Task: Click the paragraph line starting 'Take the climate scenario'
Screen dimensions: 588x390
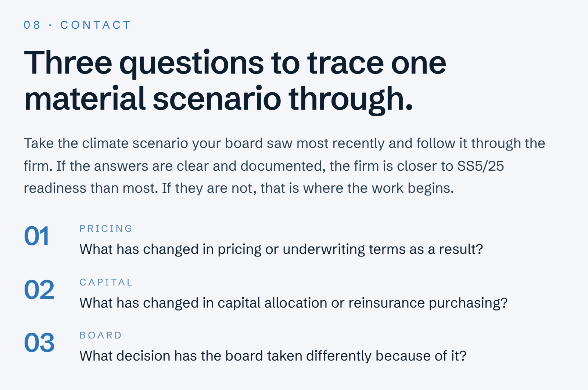Action: pos(284,143)
